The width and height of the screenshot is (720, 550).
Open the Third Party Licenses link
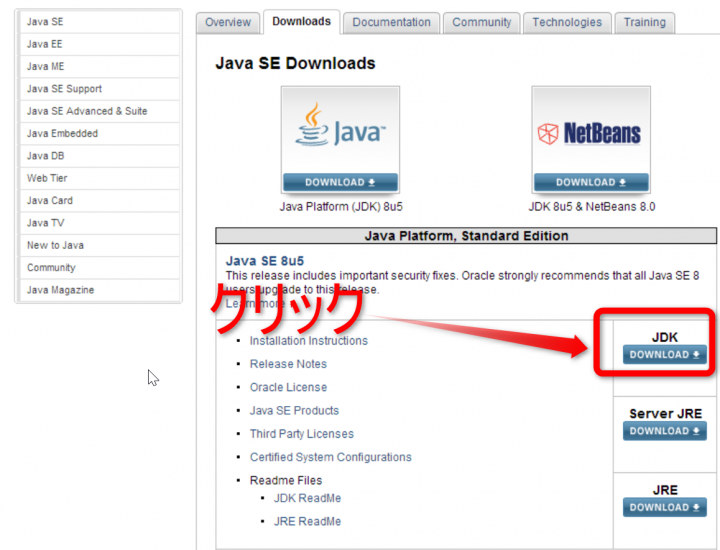coord(302,434)
